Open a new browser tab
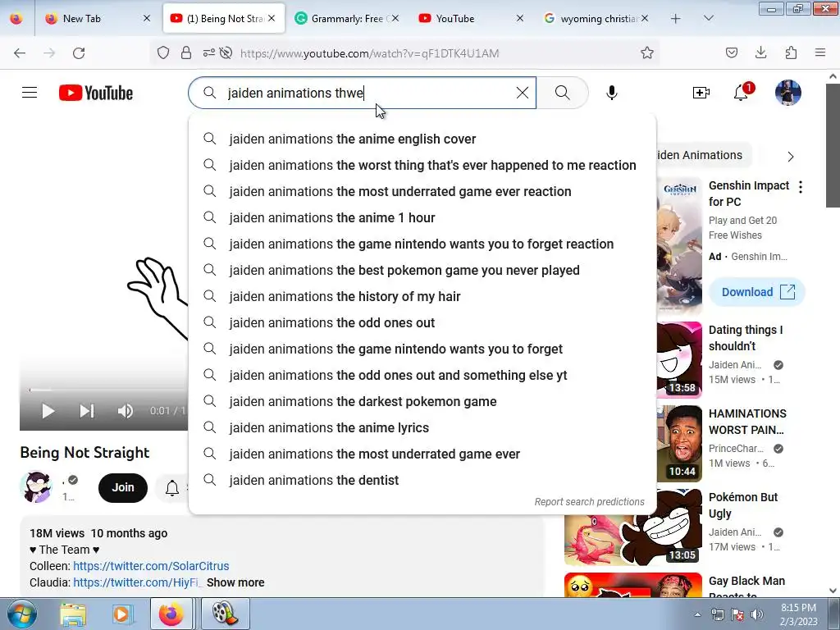The width and height of the screenshot is (840, 630). pyautogui.click(x=676, y=19)
